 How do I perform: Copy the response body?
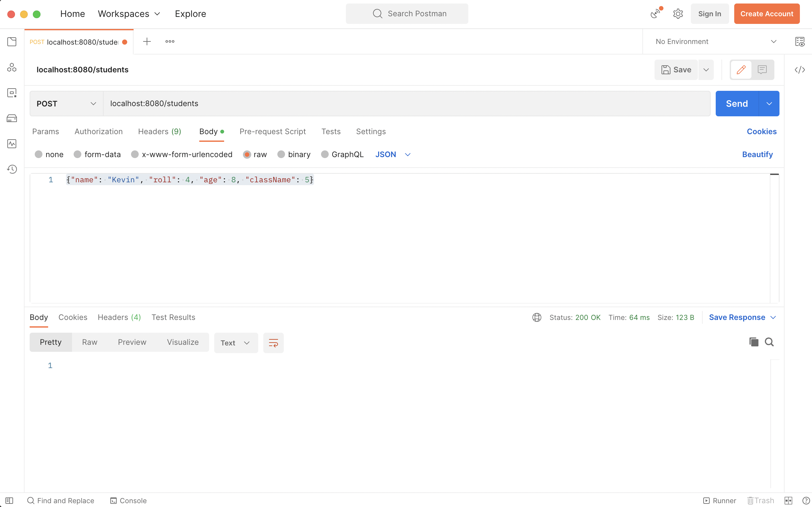pos(753,342)
